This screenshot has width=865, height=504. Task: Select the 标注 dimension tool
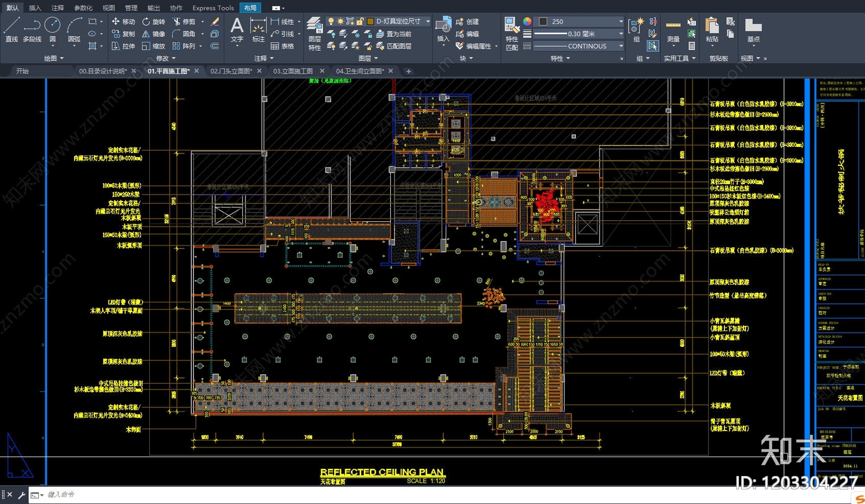click(258, 30)
